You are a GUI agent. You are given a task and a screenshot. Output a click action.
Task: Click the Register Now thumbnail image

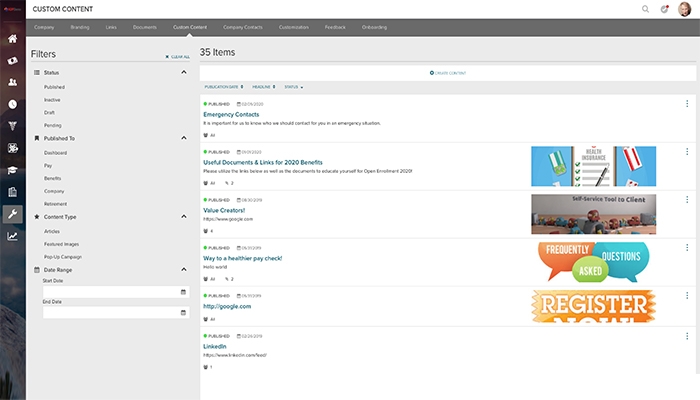pos(594,306)
